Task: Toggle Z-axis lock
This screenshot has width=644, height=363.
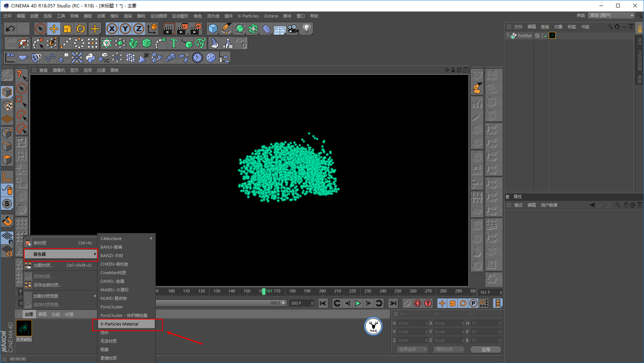Action: pos(139,29)
